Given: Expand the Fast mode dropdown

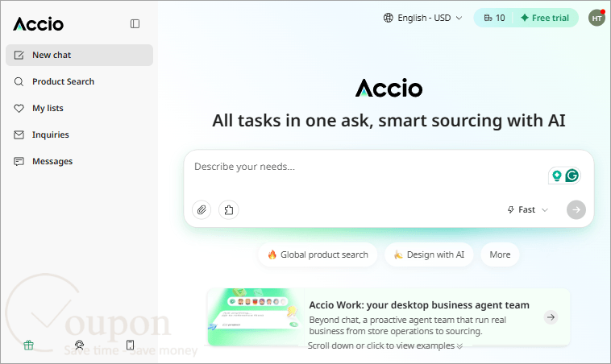Looking at the screenshot, I should pos(528,210).
